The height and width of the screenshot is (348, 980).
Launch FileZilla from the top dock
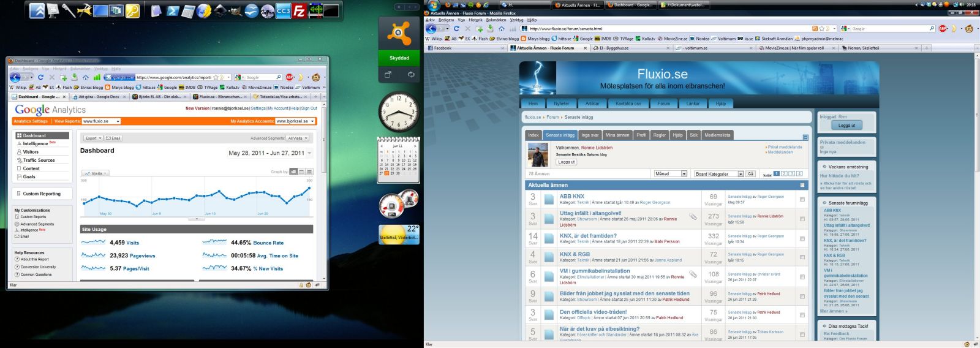[x=299, y=10]
